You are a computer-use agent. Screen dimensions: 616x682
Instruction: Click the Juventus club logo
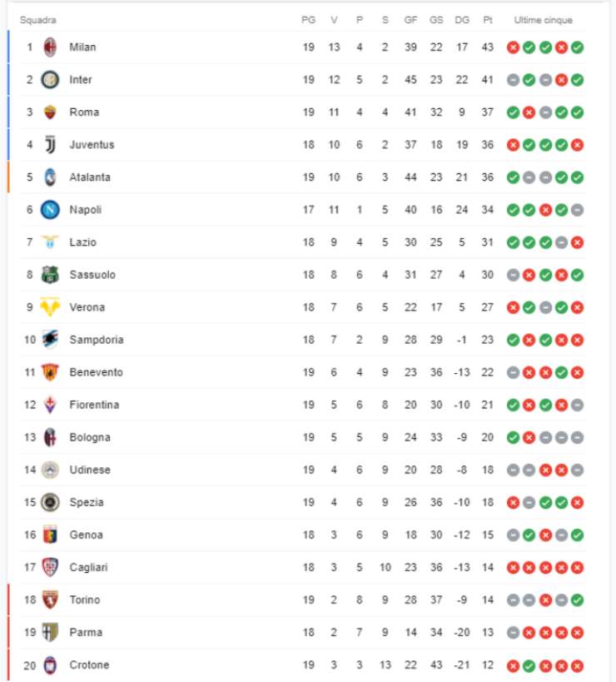click(50, 145)
